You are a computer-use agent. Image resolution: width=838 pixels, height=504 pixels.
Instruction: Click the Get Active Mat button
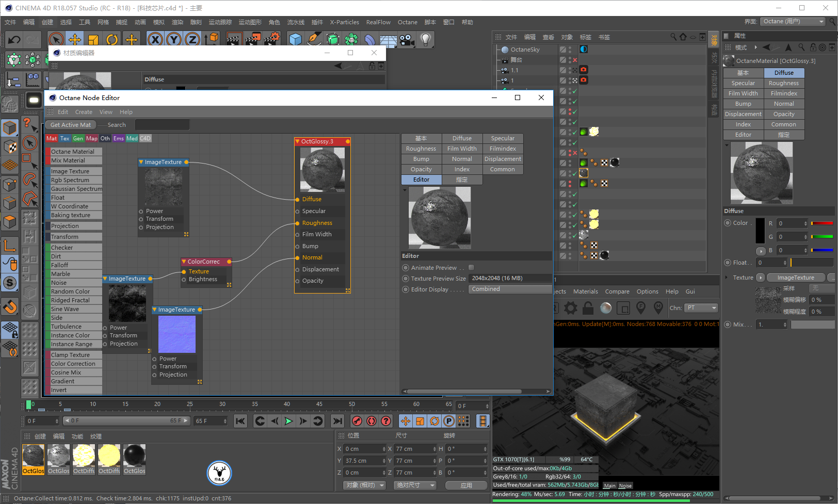coord(71,125)
